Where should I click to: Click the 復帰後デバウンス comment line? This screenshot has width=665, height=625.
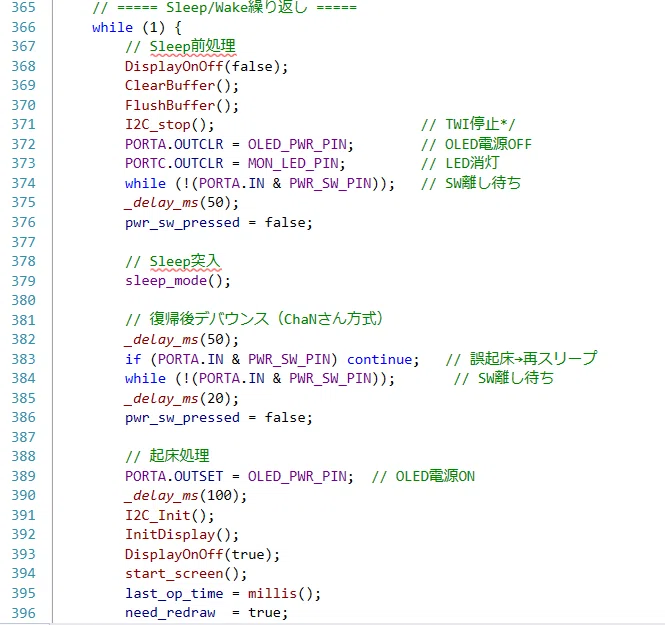(x=254, y=319)
